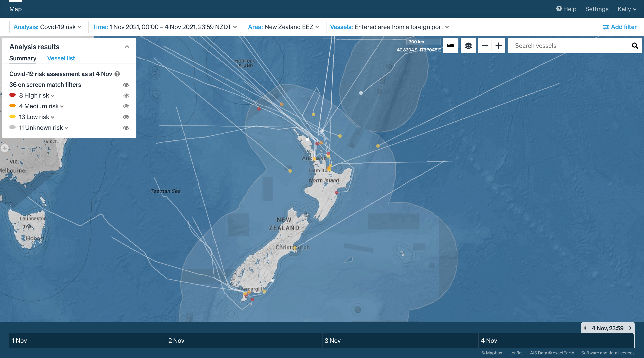The width and height of the screenshot is (644, 358).
Task: Hide Unknown risk vessels on map
Action: click(x=126, y=128)
